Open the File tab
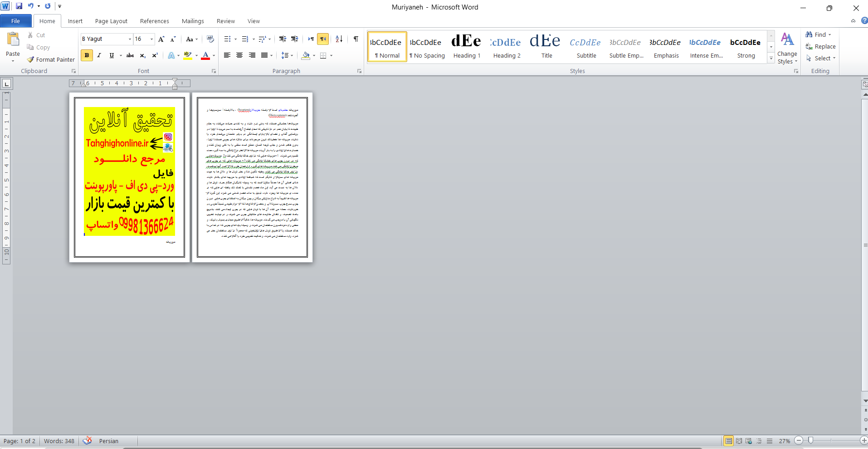The image size is (868, 449). (x=16, y=21)
